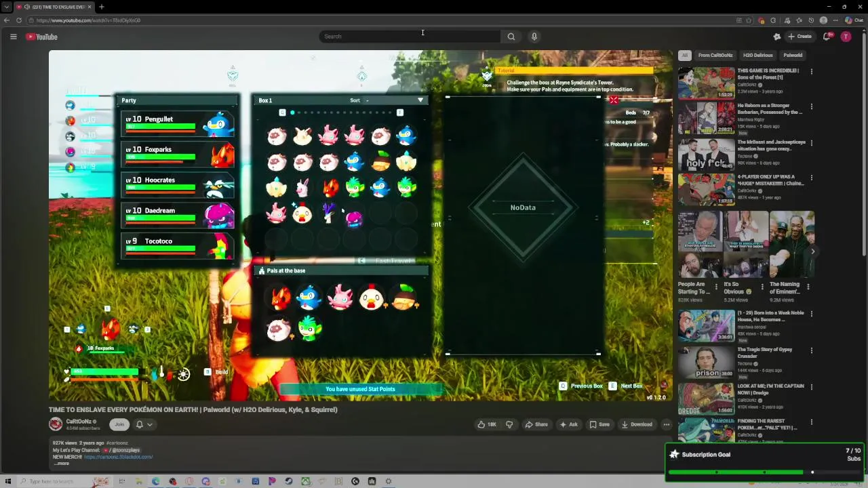The width and height of the screenshot is (868, 488).
Task: Click the Join membership button
Action: pyautogui.click(x=119, y=424)
